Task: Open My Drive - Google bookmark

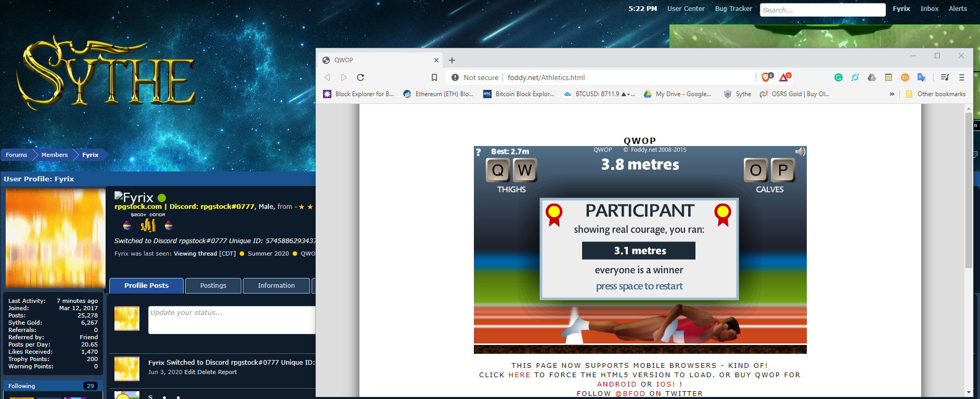Action: point(677,94)
